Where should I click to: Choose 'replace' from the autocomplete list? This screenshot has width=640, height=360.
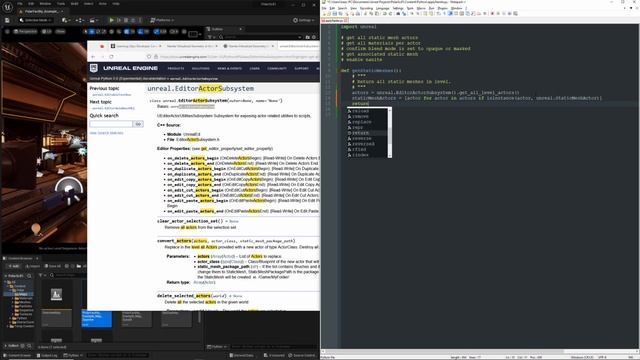coord(362,122)
